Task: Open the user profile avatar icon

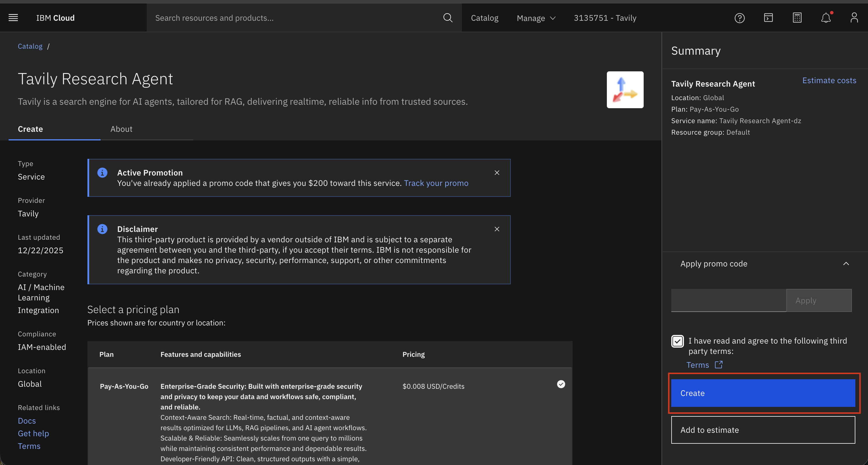Action: 854,18
